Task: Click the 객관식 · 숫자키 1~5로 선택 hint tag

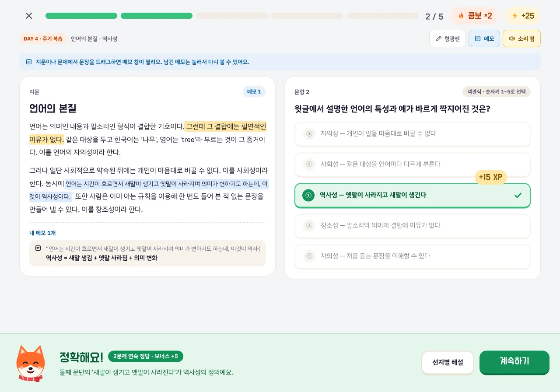Action: coord(497,91)
